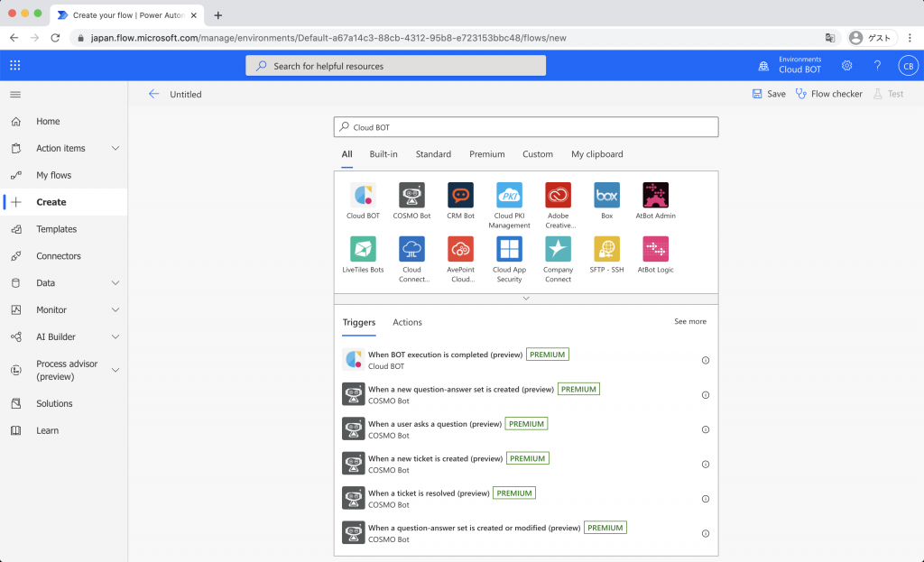This screenshot has height=562, width=924.
Task: Open the Adobe Creative connector
Action: [x=558, y=195]
